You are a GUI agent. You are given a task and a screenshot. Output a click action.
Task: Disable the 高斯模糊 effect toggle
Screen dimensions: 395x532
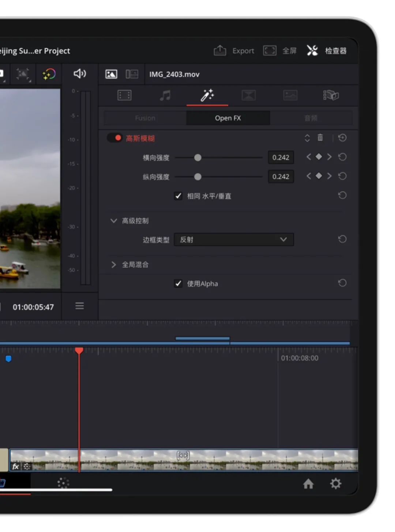tap(114, 138)
